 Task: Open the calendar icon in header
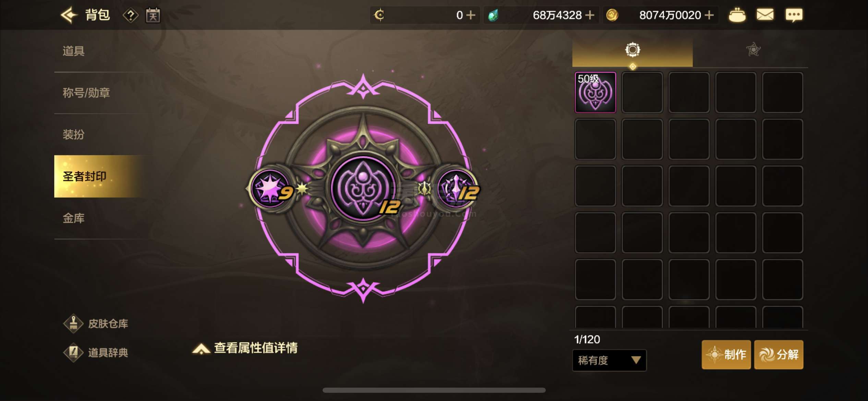(x=153, y=15)
